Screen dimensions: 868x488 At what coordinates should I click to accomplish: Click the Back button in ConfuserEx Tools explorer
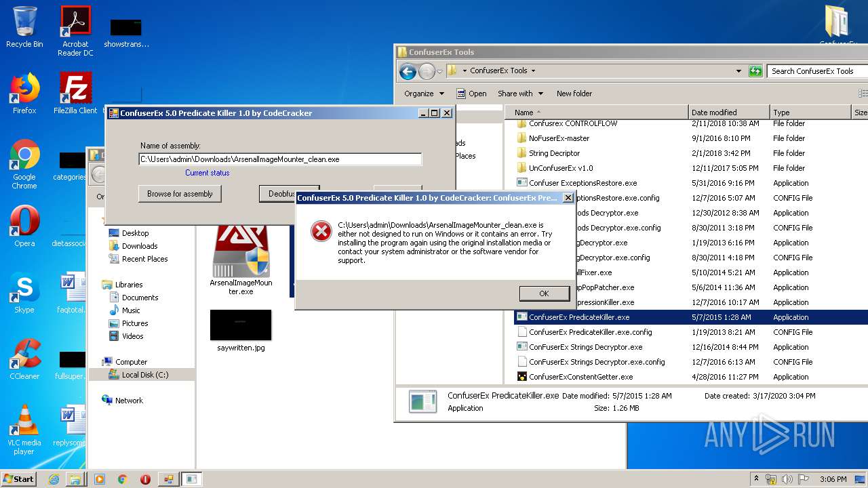(408, 71)
